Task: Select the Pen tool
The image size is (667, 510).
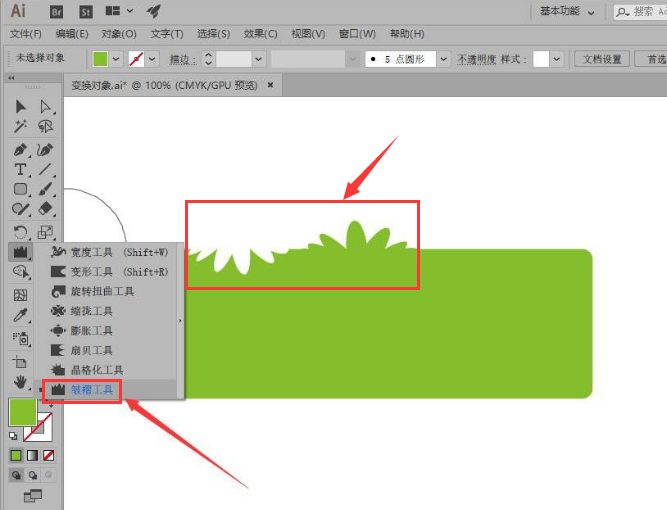Action: (x=20, y=149)
